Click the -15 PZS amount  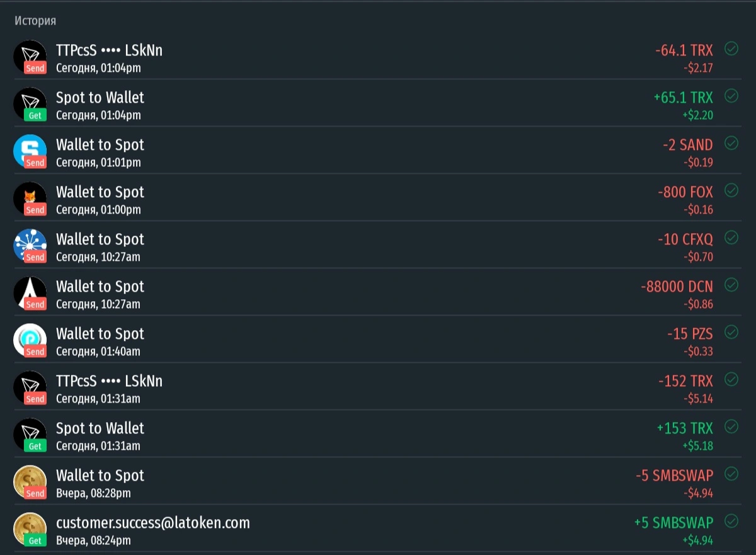click(x=690, y=334)
